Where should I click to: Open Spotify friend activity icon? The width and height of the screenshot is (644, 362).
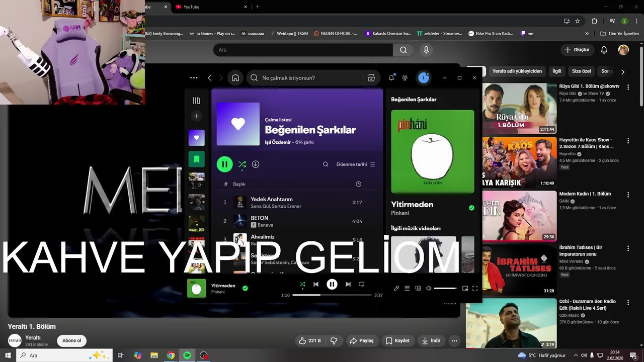coord(405,78)
